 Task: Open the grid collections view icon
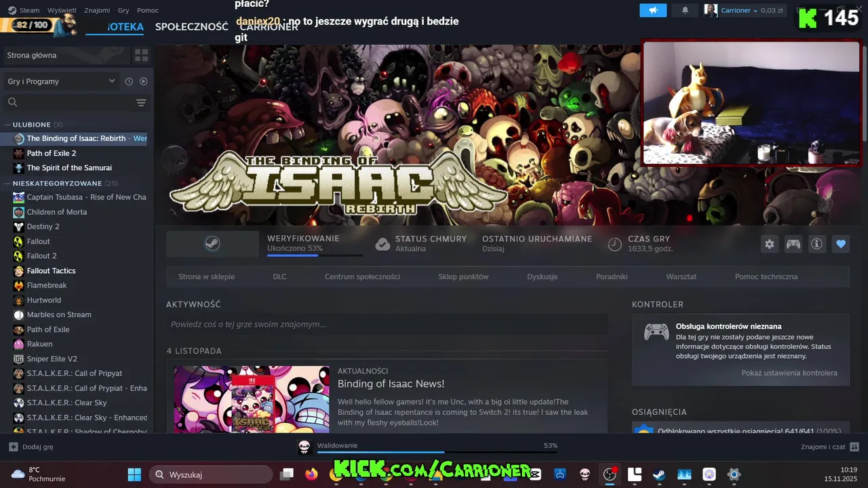tap(141, 55)
